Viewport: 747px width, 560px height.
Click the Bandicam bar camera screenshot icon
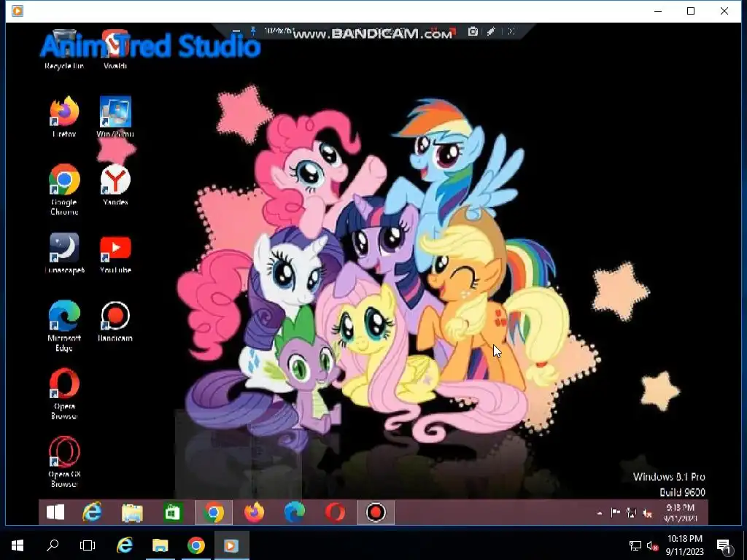(473, 31)
